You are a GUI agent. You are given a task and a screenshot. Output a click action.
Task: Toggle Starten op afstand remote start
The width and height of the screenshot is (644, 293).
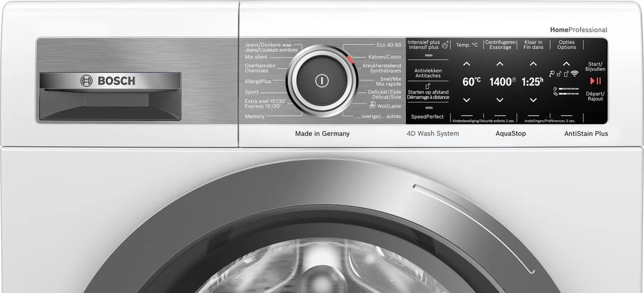click(427, 94)
